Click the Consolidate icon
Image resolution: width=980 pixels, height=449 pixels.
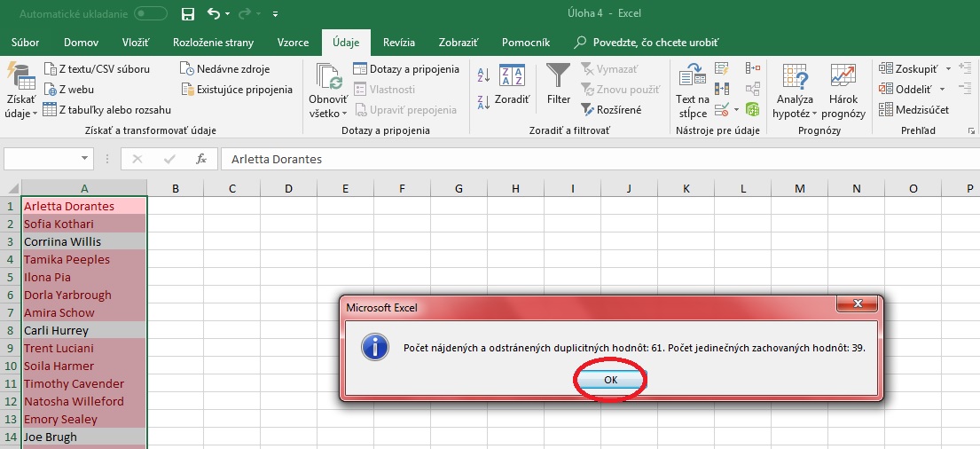pyautogui.click(x=752, y=68)
